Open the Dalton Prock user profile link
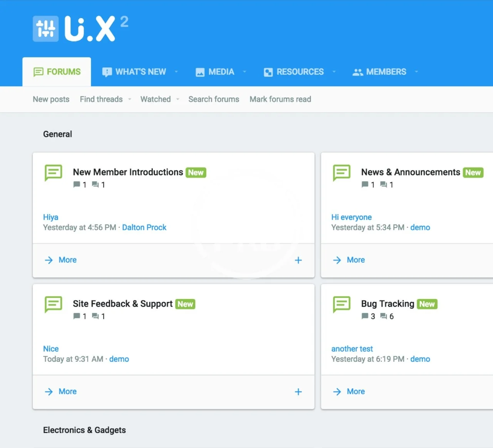Screen dimensions: 493x448 point(144,227)
